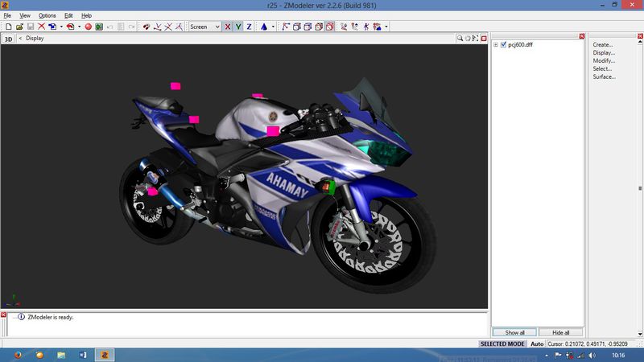
Task: Open the pivot helper dropdown arrow
Action: tap(273, 27)
